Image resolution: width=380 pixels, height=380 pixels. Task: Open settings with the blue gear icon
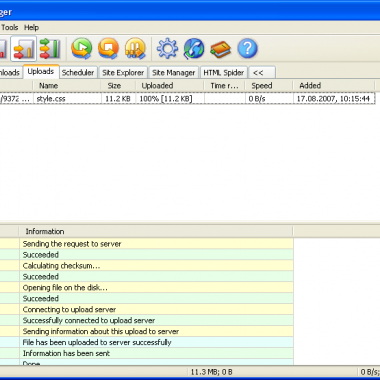click(167, 49)
